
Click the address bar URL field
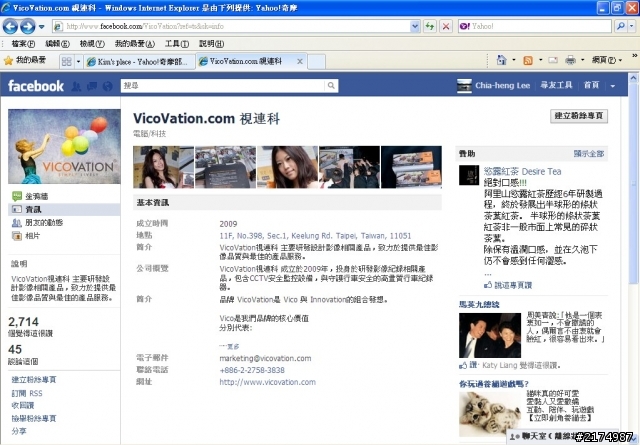point(231,27)
